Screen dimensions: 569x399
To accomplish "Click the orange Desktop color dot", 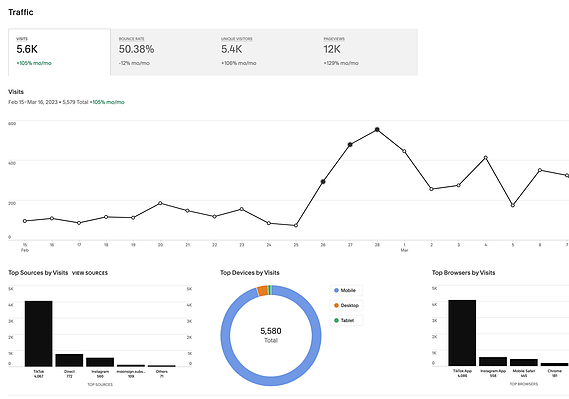I will [x=336, y=305].
